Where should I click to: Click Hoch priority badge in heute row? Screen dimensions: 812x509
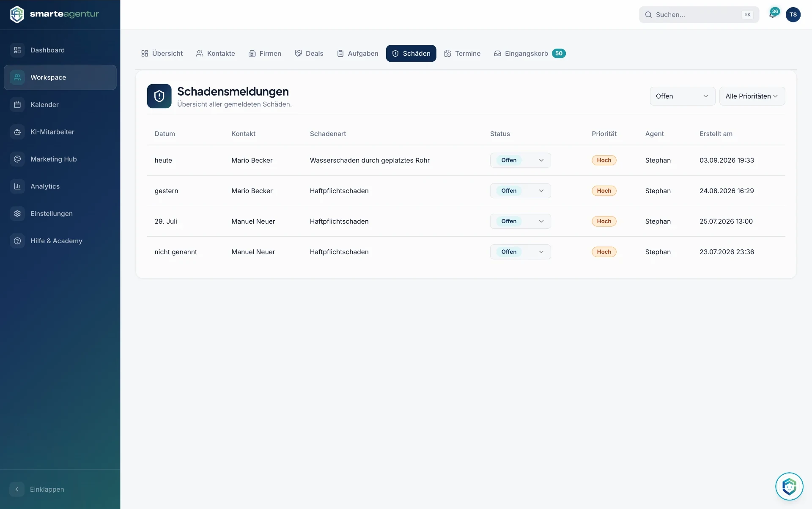(x=604, y=160)
